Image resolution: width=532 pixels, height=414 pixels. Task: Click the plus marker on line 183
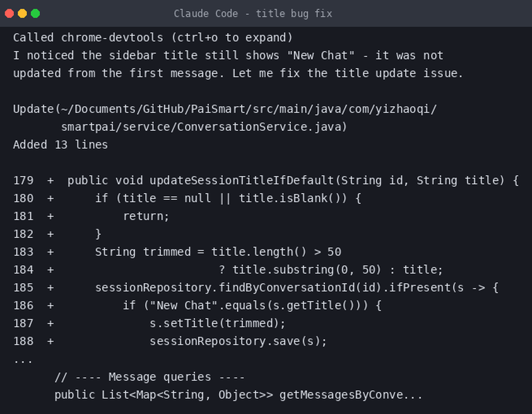click(x=50, y=252)
